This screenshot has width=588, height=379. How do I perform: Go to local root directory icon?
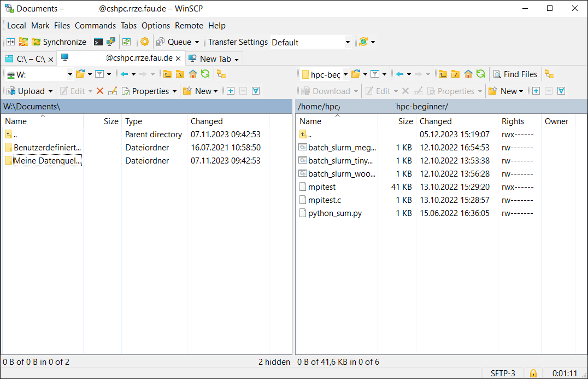point(180,74)
